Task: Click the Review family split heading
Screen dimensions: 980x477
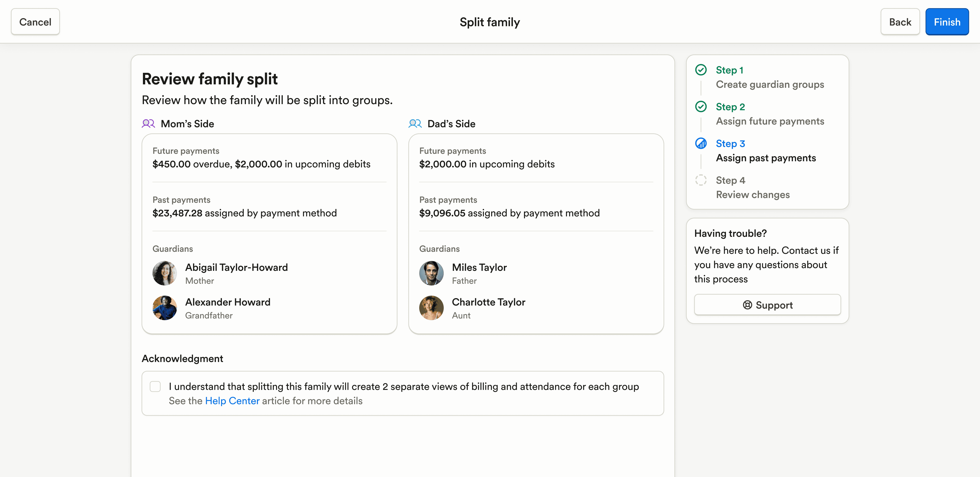Action: tap(210, 79)
